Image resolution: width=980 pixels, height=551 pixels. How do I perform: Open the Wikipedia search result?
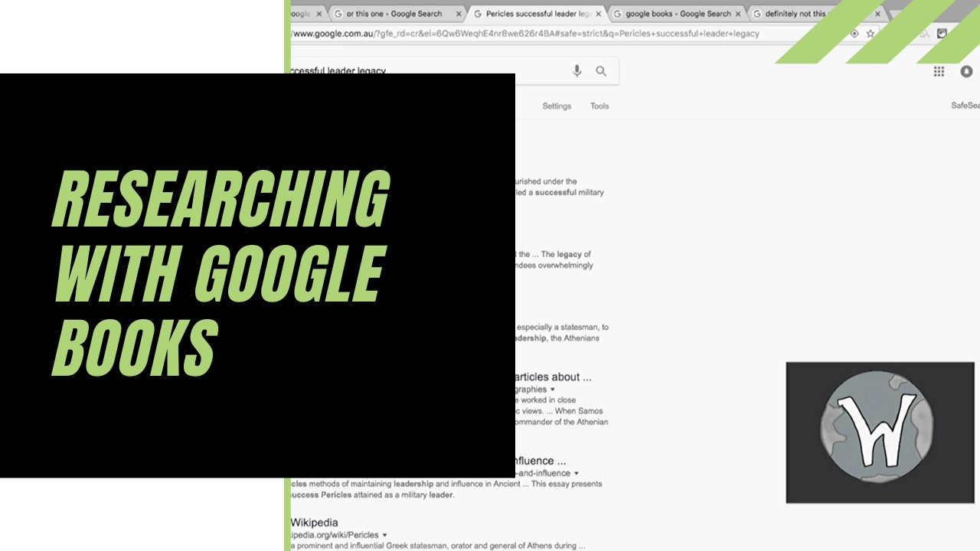[x=314, y=523]
